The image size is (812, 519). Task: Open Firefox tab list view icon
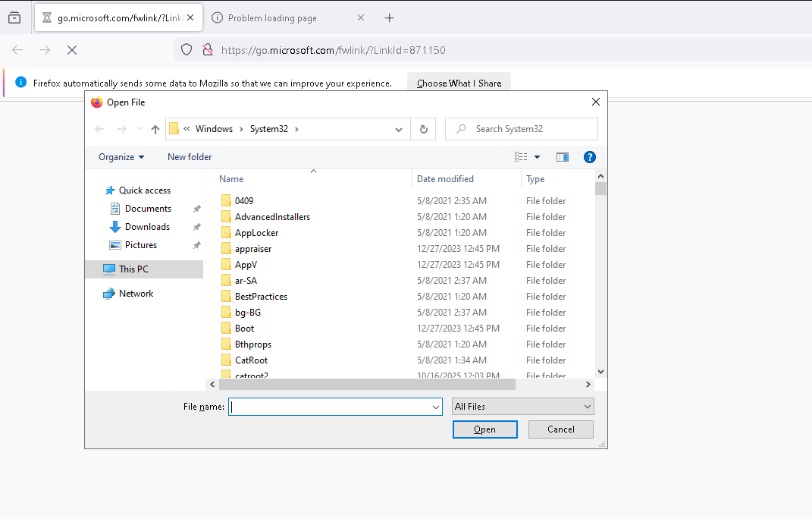tap(14, 17)
